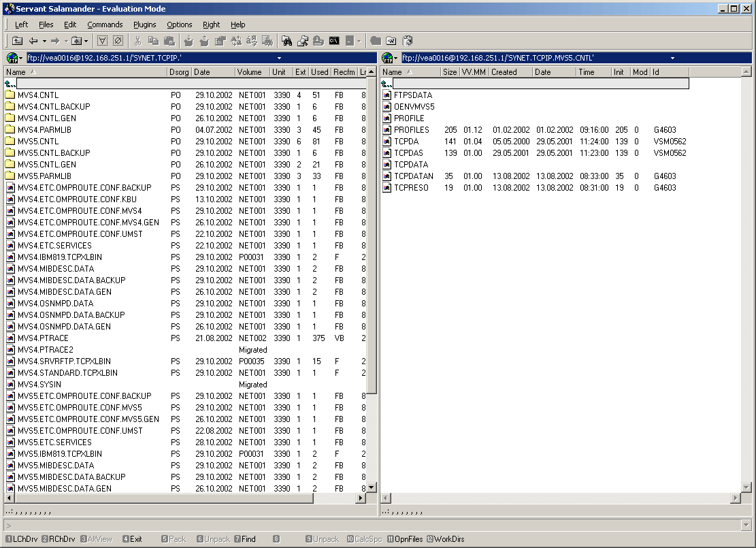Click the TCPRESO file icon in right panel
Image resolution: width=756 pixels, height=548 pixels.
387,188
